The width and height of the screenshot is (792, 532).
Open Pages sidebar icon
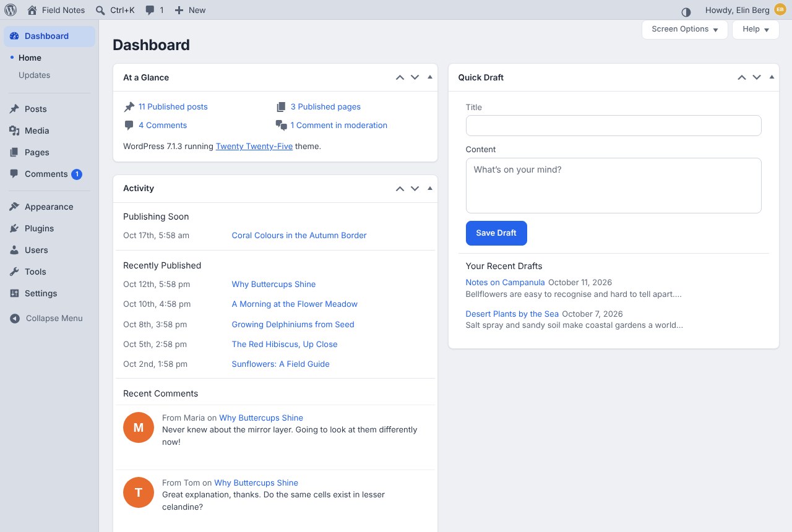point(14,152)
